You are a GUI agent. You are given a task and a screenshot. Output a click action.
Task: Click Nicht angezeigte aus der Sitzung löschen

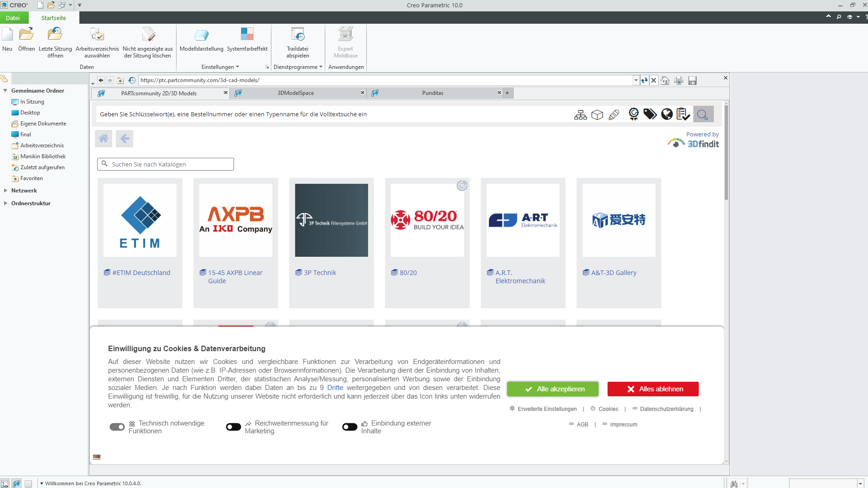click(147, 42)
